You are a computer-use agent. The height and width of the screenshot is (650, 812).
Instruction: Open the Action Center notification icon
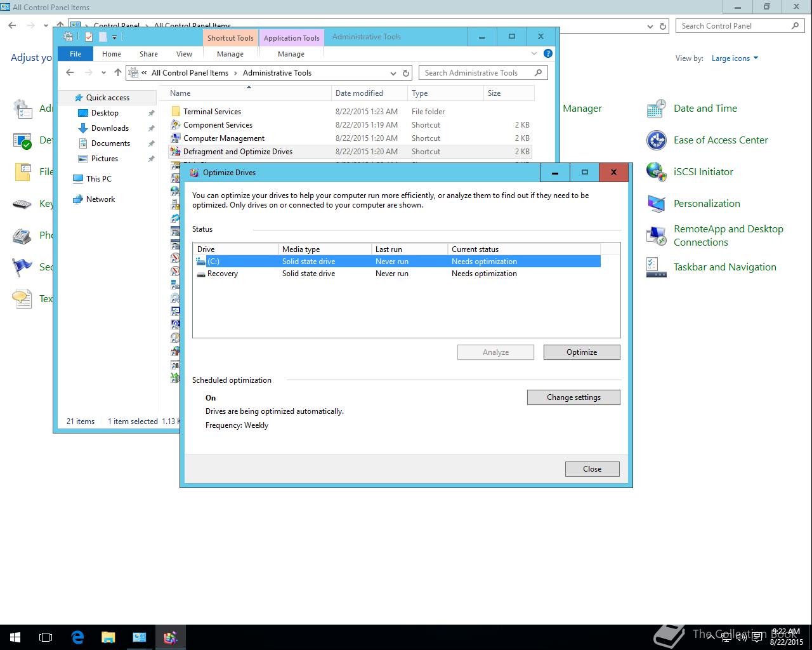[757, 638]
